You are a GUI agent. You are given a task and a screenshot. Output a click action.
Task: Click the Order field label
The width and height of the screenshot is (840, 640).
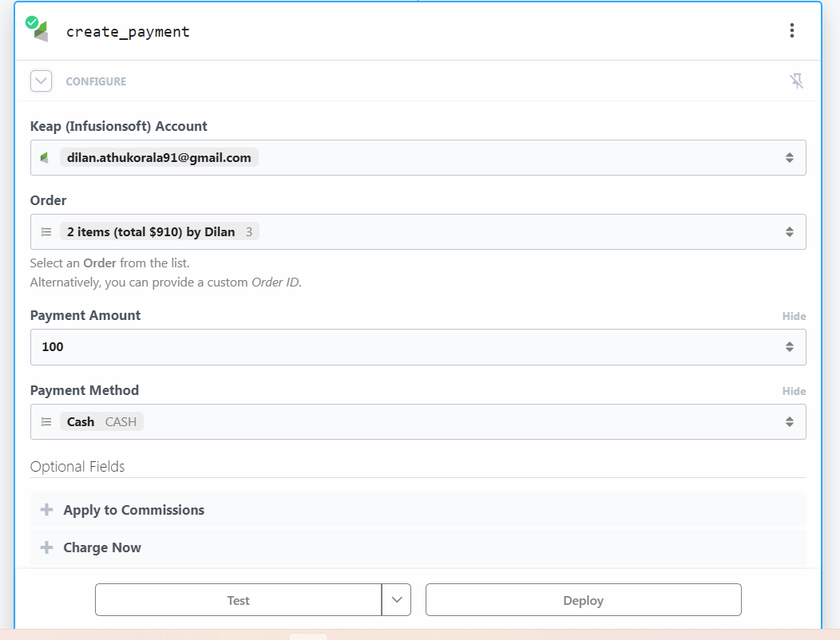[x=48, y=200]
